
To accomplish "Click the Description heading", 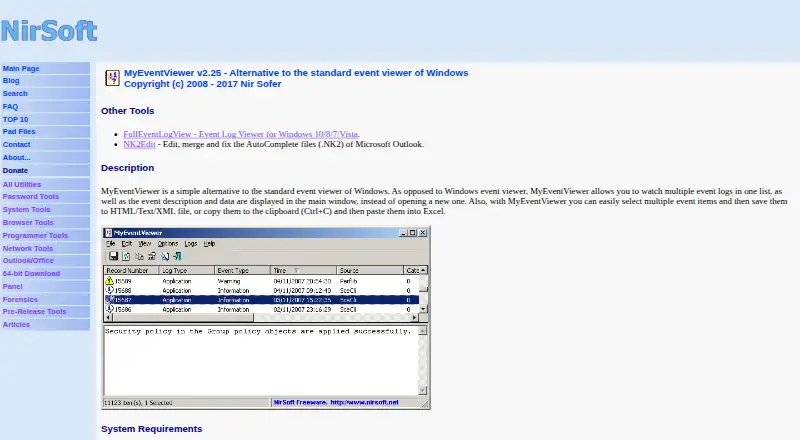I will pyautogui.click(x=128, y=168).
